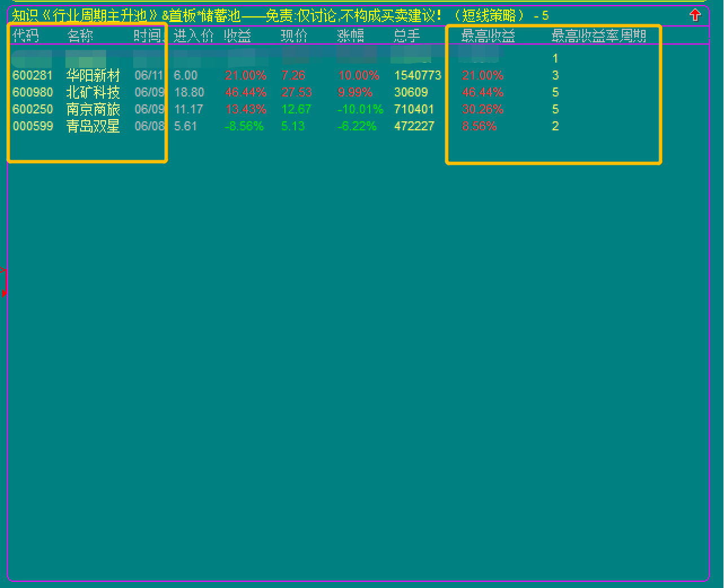
Task: Click the 最高收益 column header
Action: (x=488, y=36)
